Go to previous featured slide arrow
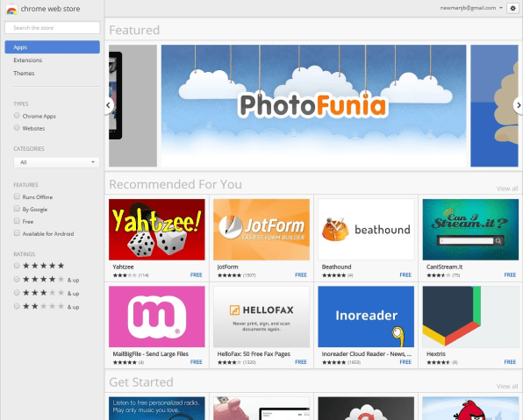Screen dimensions: 523x420 [x=109, y=105]
